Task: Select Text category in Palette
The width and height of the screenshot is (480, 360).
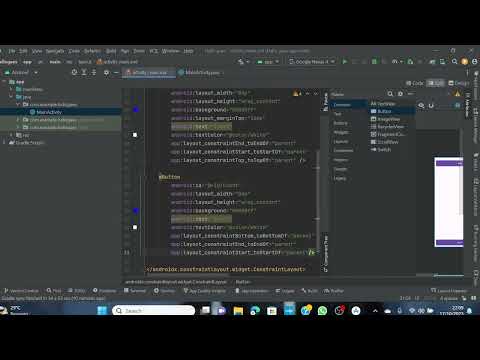Action: (338, 114)
